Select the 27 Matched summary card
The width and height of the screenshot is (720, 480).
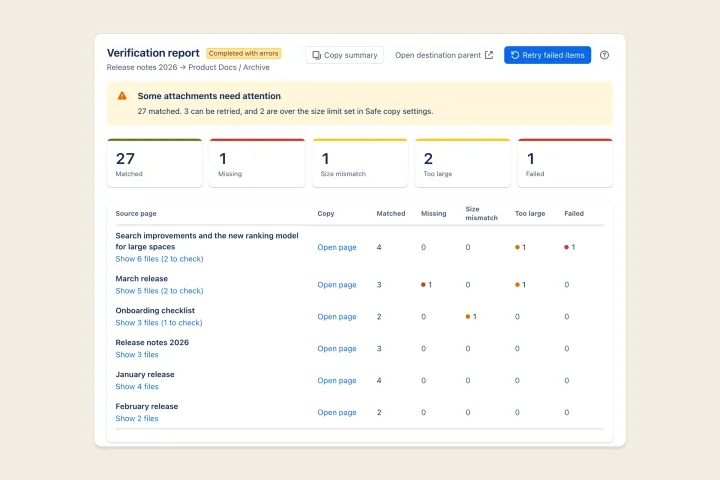click(x=155, y=163)
